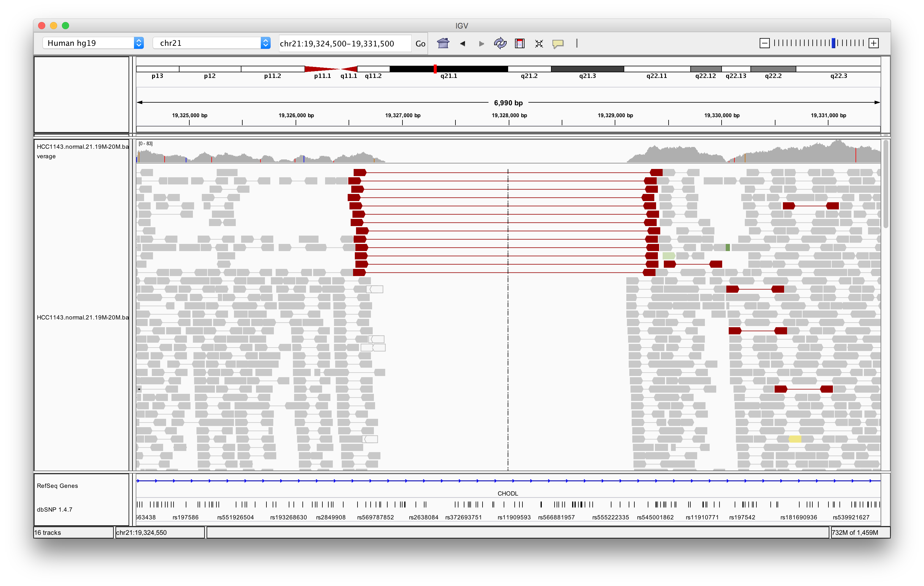This screenshot has height=586, width=924.
Task: Open the chr21 chromosome dropdown
Action: (211, 43)
